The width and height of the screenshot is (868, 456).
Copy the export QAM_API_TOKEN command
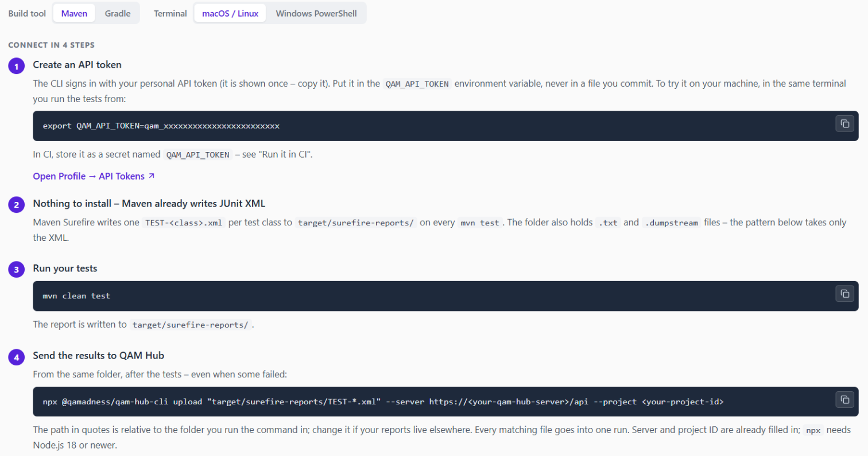pyautogui.click(x=844, y=123)
